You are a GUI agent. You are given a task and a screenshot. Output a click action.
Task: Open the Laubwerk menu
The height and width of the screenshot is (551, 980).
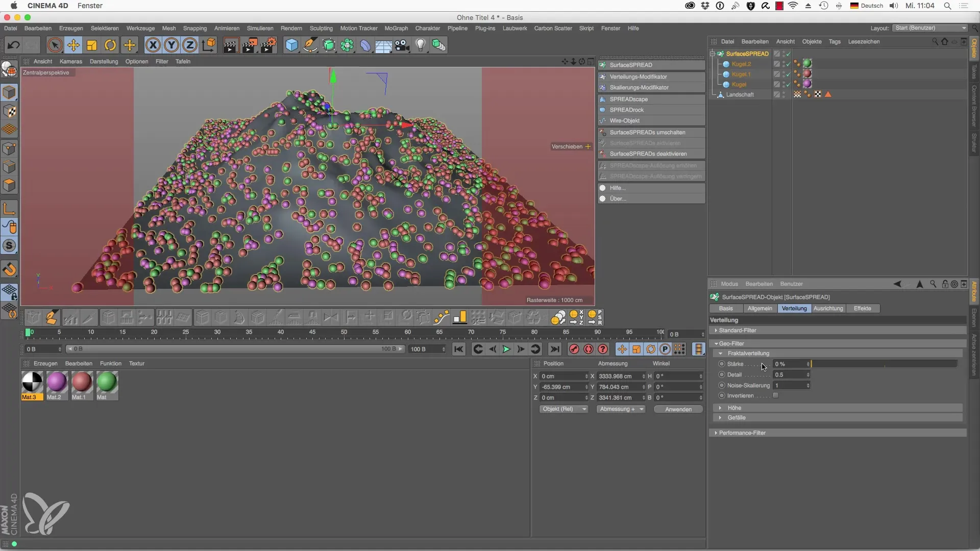pos(514,29)
